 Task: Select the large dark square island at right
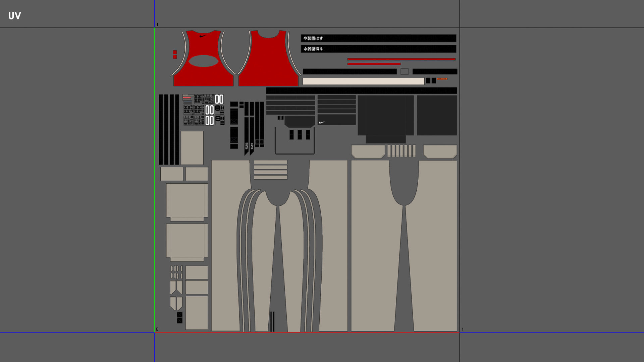[x=437, y=115]
